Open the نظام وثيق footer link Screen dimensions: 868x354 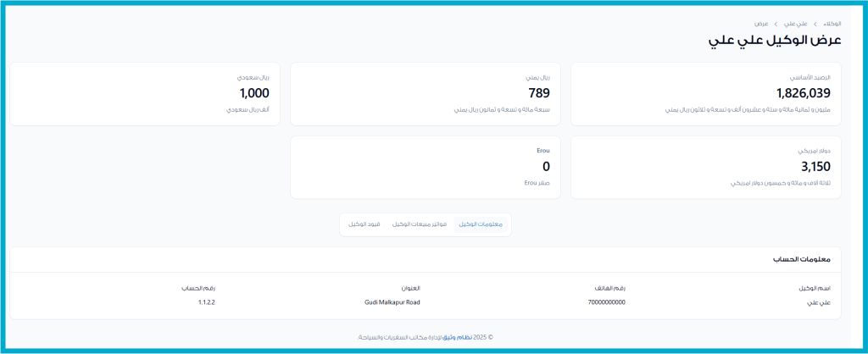click(x=460, y=337)
